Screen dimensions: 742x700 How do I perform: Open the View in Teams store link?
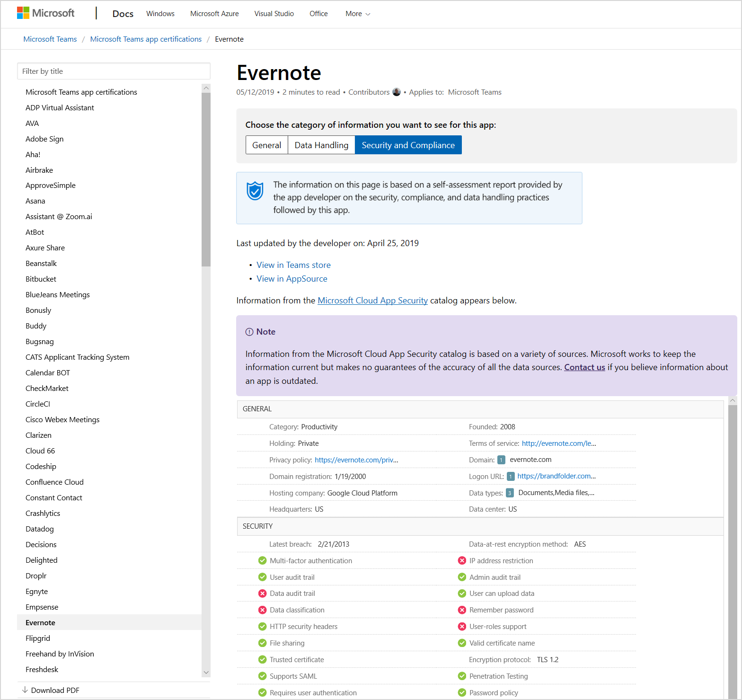click(293, 265)
